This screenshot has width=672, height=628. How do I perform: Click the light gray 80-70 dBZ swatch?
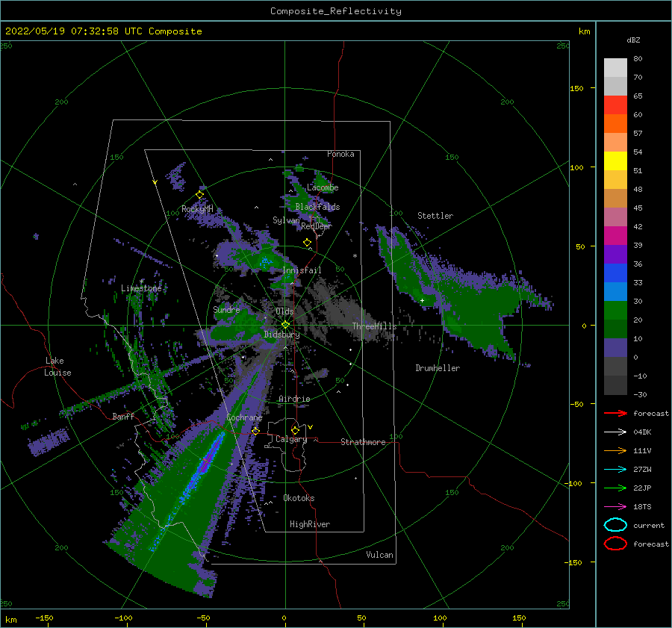[615, 68]
